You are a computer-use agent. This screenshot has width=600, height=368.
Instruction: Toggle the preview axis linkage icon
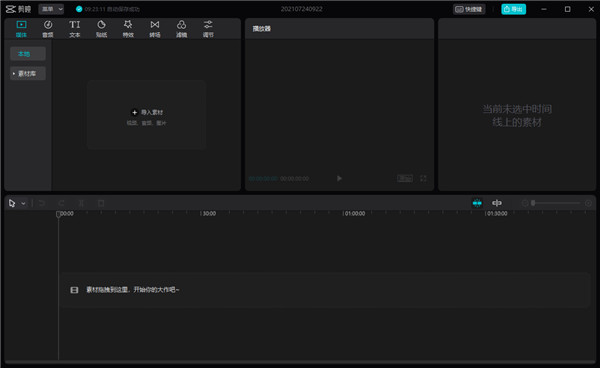point(497,203)
